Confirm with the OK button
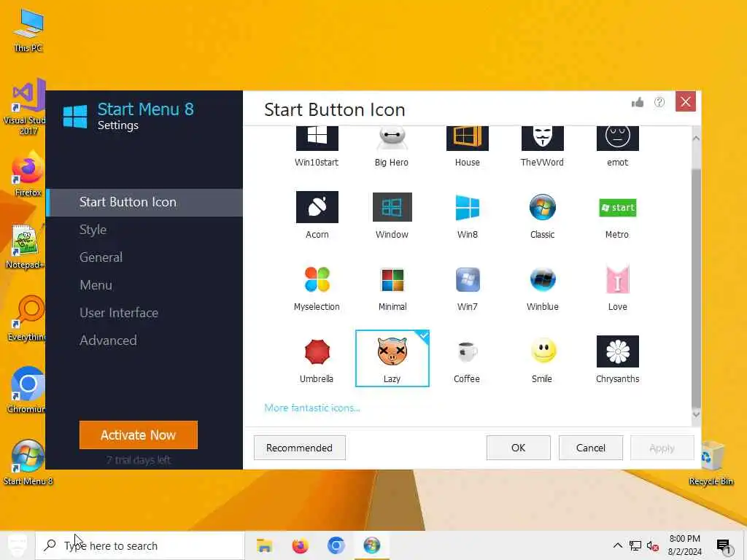Screen dimensions: 747x560 pos(519,448)
